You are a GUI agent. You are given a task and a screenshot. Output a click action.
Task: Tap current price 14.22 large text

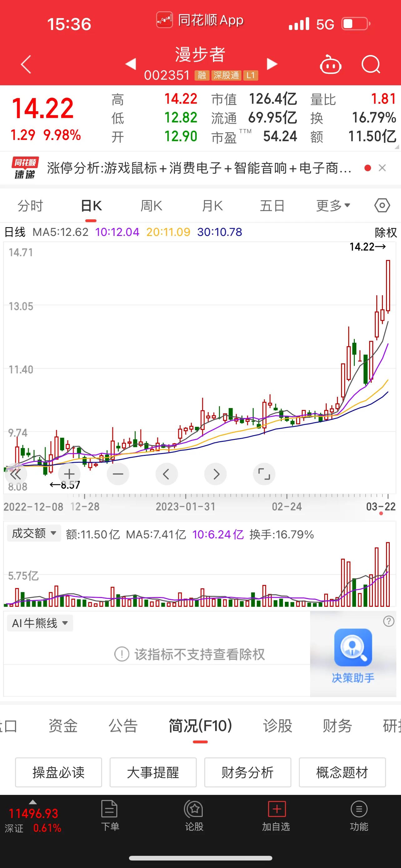[x=43, y=108]
